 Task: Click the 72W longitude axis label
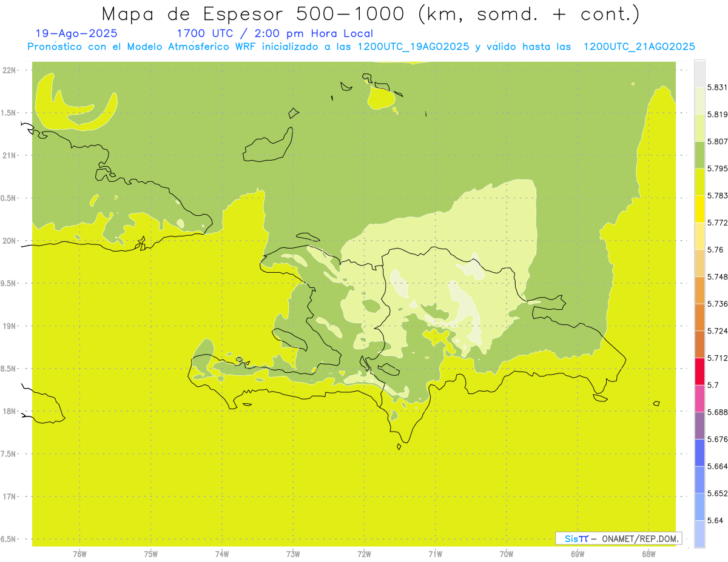pyautogui.click(x=364, y=554)
